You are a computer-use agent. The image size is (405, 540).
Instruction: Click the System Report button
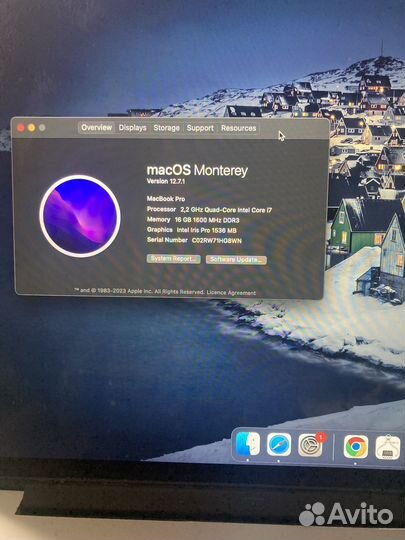[x=174, y=259]
